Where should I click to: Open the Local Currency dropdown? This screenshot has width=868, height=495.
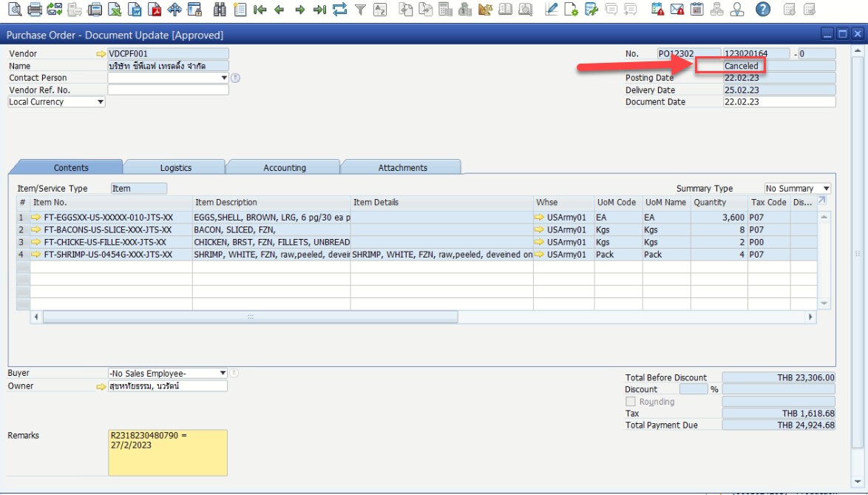pyautogui.click(x=101, y=102)
